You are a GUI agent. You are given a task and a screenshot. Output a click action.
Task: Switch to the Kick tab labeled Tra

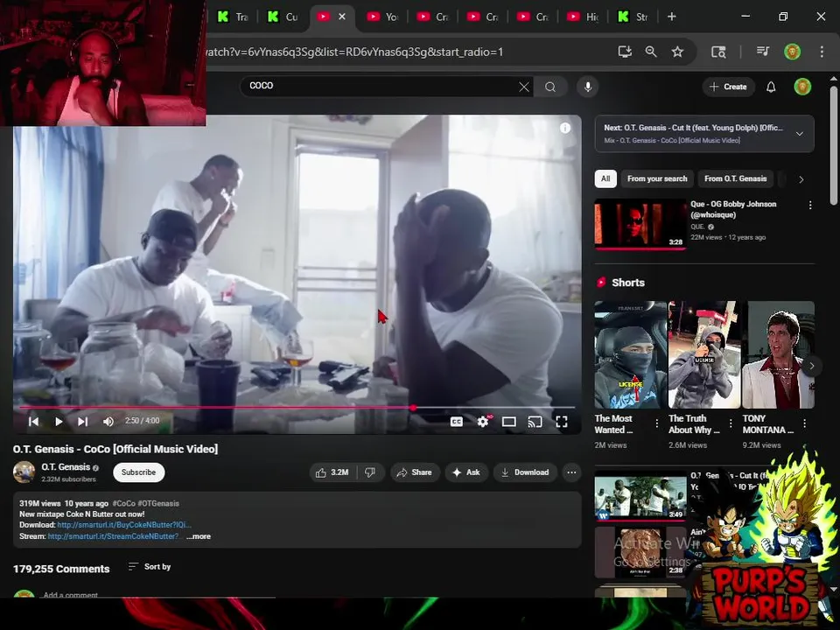click(x=234, y=17)
